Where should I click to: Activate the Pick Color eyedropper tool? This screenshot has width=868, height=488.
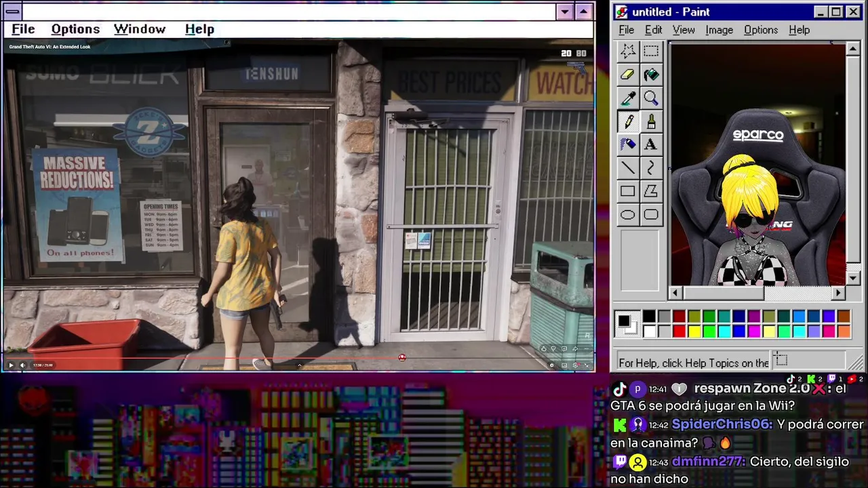tap(628, 99)
